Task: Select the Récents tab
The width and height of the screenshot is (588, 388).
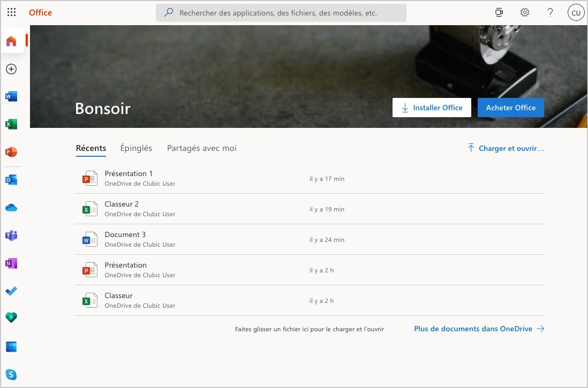Action: (91, 148)
